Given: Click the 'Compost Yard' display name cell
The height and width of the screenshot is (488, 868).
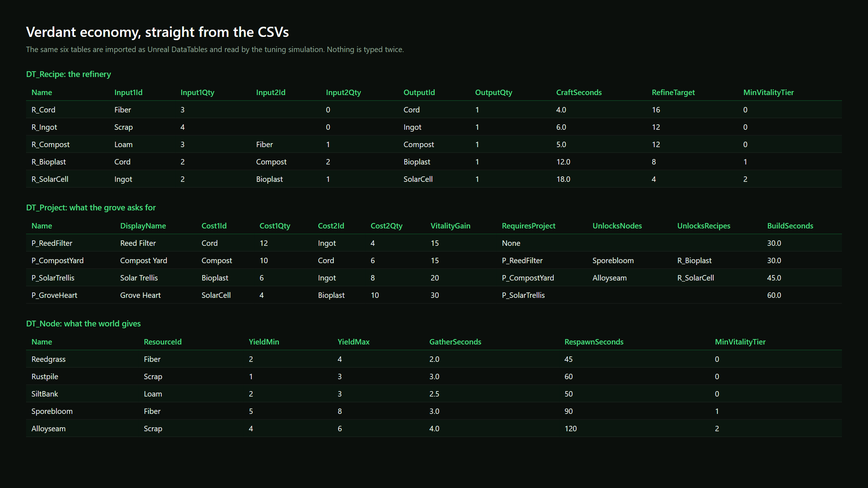Looking at the screenshot, I should (x=144, y=261).
